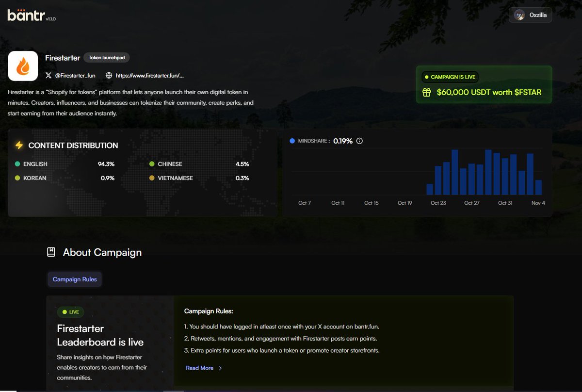Click the Chinese language color dot
The image size is (582, 392).
[152, 164]
